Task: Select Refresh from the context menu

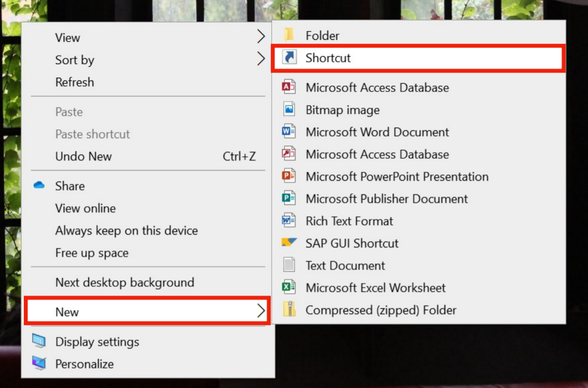Action: (x=75, y=82)
